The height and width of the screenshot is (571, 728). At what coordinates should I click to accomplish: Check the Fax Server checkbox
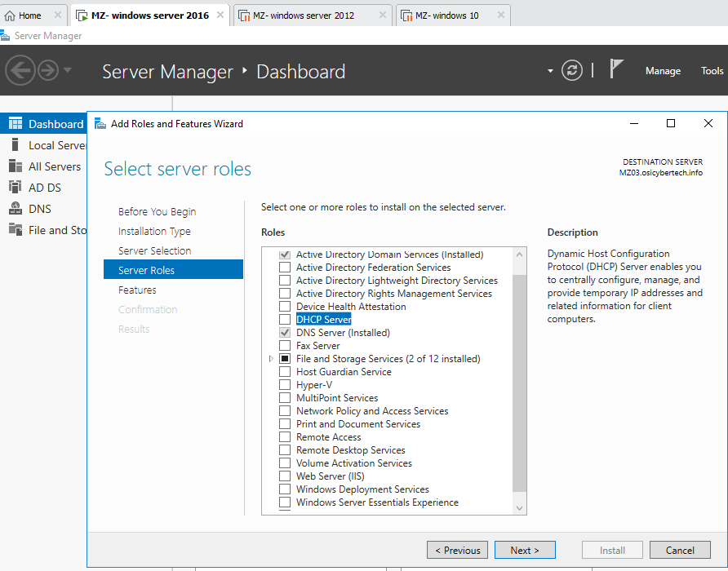tap(285, 345)
